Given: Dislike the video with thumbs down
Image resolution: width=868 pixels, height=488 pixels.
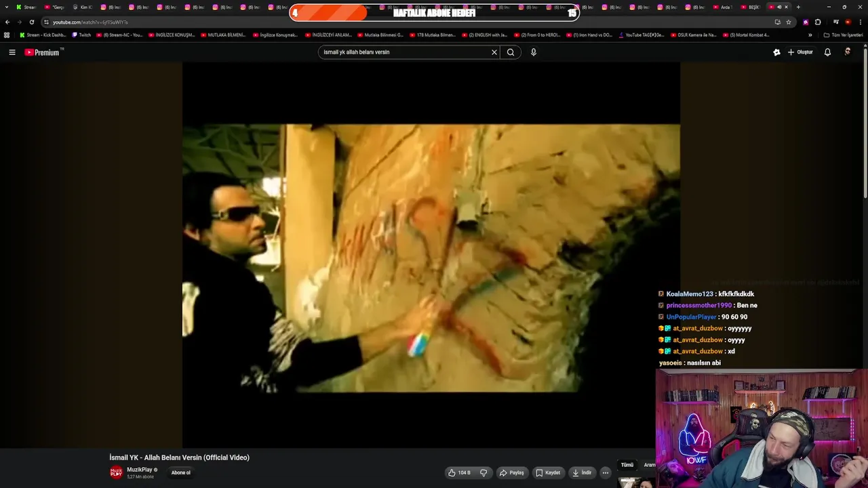Looking at the screenshot, I should [x=484, y=472].
